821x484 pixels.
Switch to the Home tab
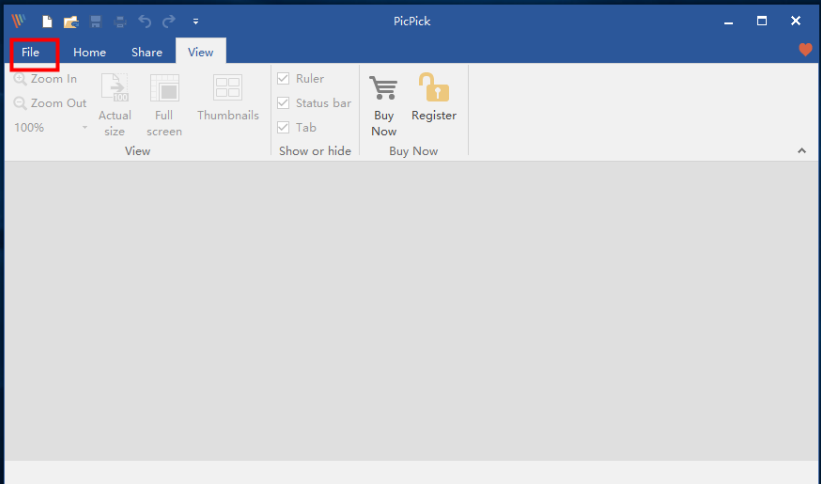click(89, 52)
